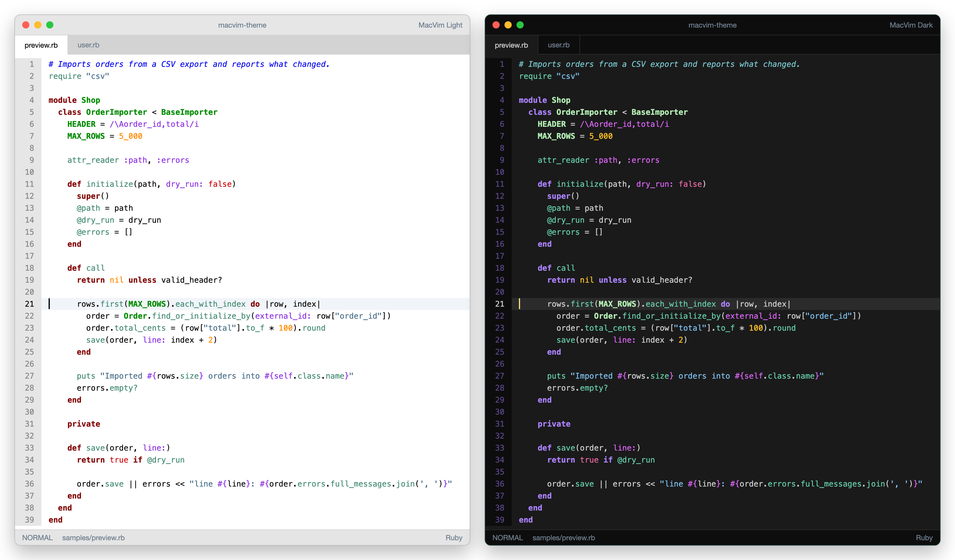Screen dimensions: 955x560
Task: Click 'BaseImporter' in the Dark window
Action: point(659,112)
